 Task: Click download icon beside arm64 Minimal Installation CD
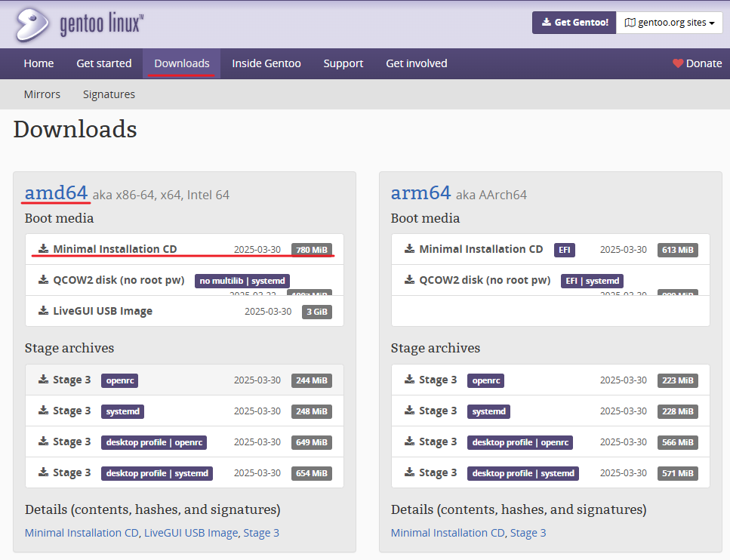pos(410,248)
